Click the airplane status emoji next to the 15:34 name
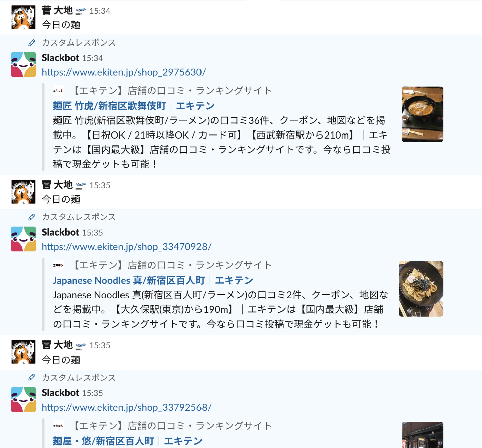Image resolution: width=482 pixels, height=448 pixels. coord(81,11)
